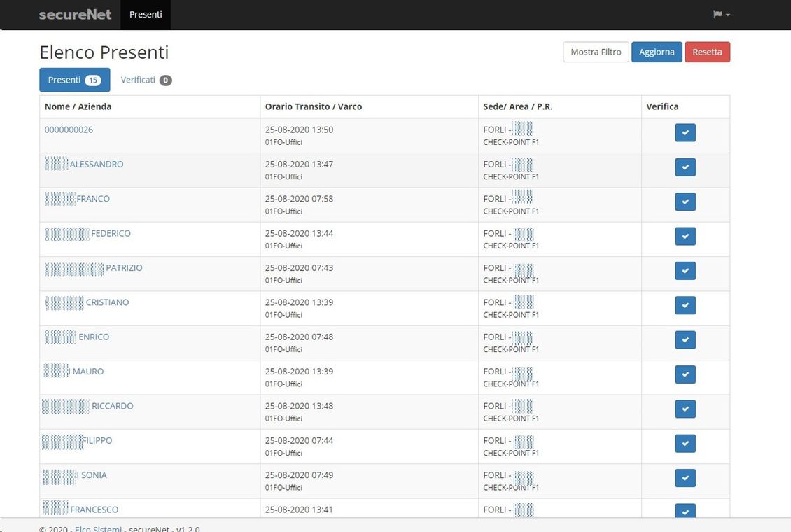This screenshot has height=532, width=791.
Task: Click verify checkmark for PATRIZIO row
Action: pyautogui.click(x=685, y=271)
